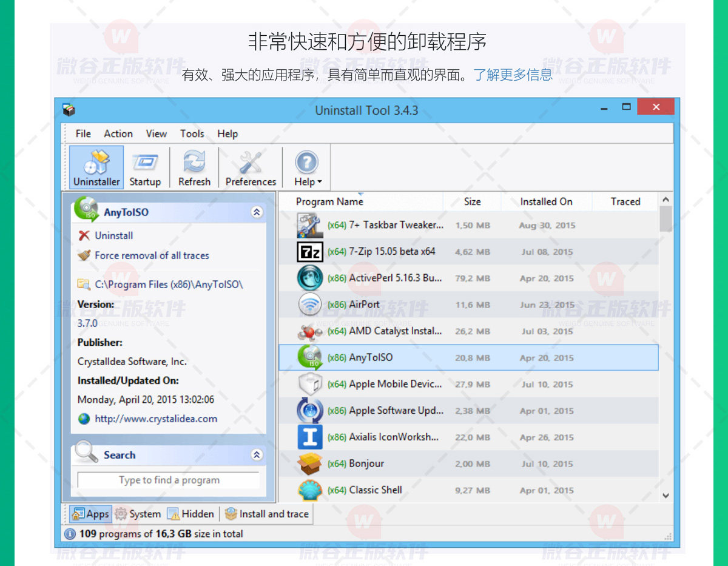Click the AMD Catalyst Install icon
728x566 pixels.
309,331
